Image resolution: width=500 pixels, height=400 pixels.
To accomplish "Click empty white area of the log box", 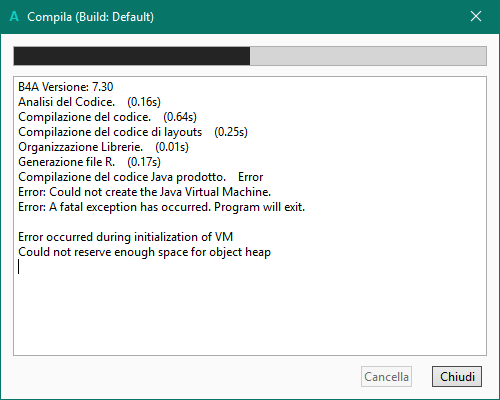I will 250,313.
